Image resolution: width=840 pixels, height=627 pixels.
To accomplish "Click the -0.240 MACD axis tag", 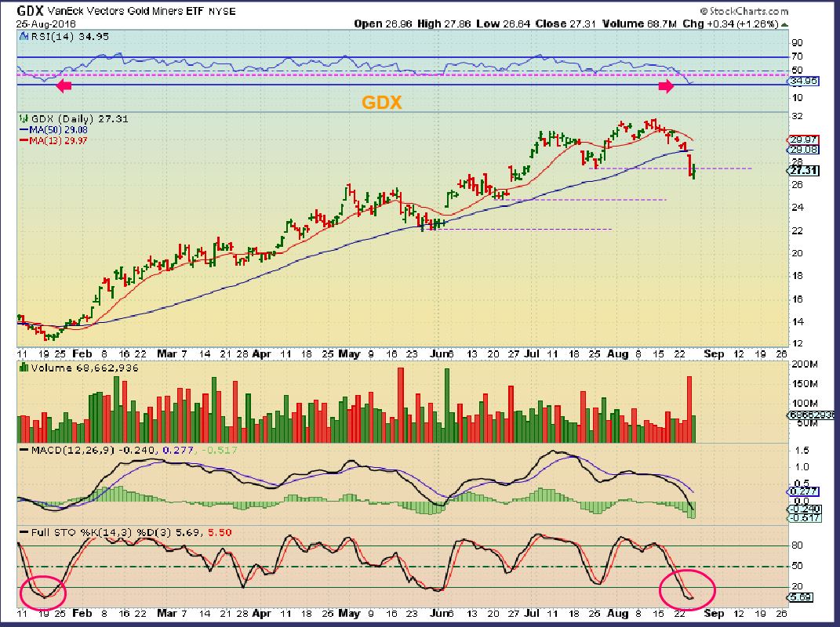I will (804, 509).
